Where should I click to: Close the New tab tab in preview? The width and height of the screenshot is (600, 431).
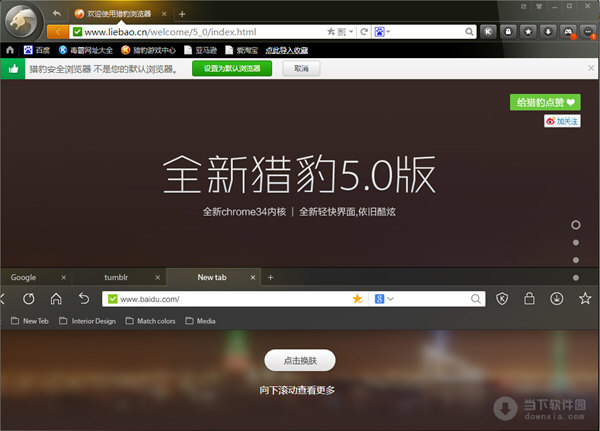pos(253,278)
